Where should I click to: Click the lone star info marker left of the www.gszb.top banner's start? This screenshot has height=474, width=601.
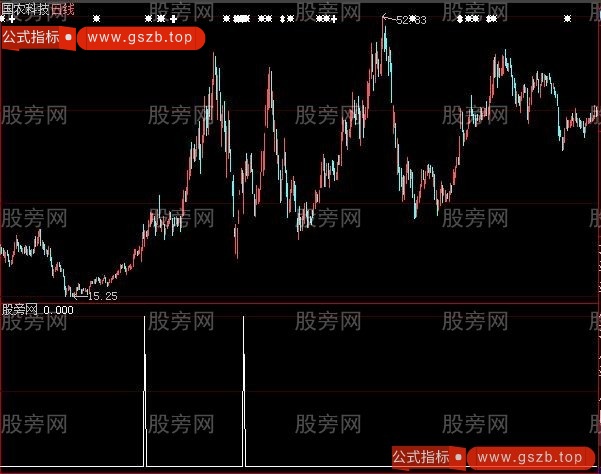point(97,18)
